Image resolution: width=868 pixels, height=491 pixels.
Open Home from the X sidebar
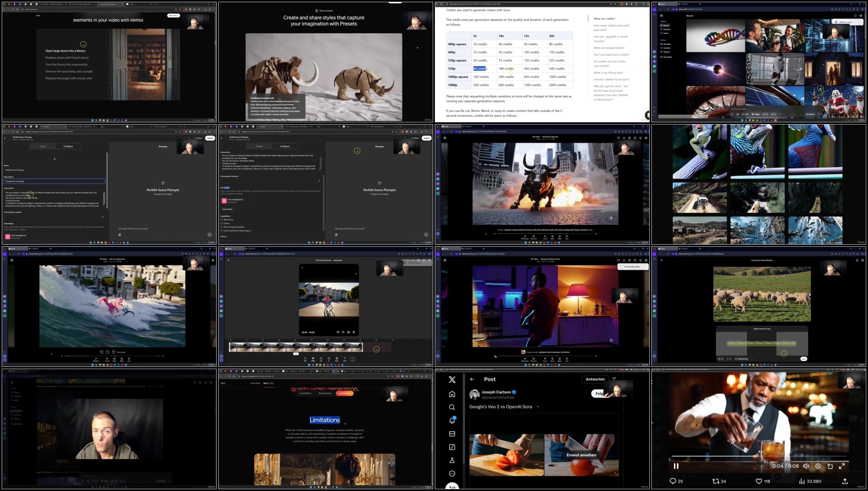point(452,394)
